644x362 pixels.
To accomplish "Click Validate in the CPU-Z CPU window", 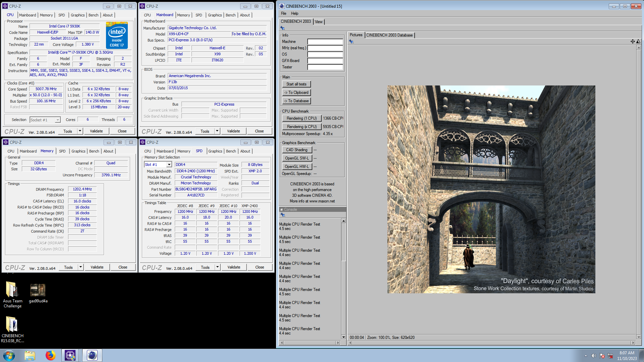I will click(96, 131).
